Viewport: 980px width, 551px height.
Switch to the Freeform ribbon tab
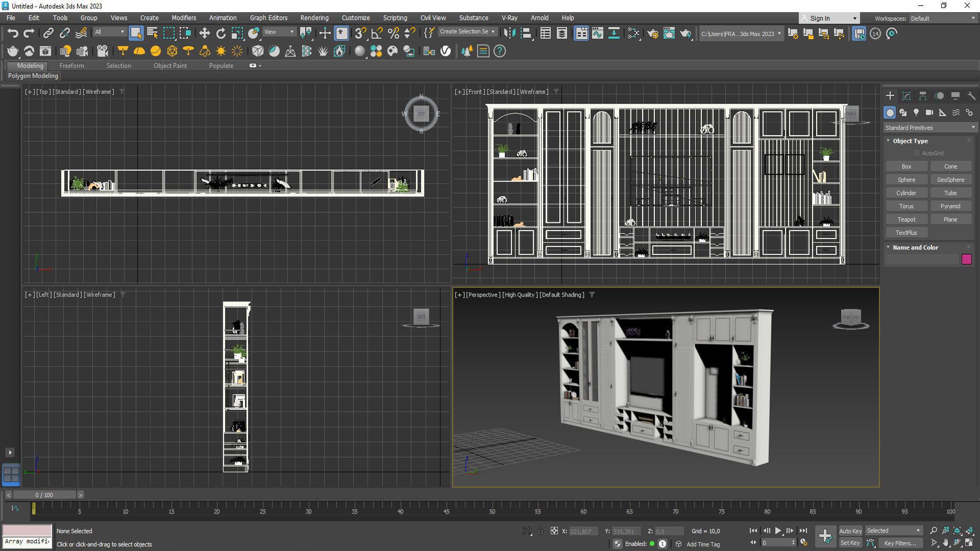click(x=71, y=66)
